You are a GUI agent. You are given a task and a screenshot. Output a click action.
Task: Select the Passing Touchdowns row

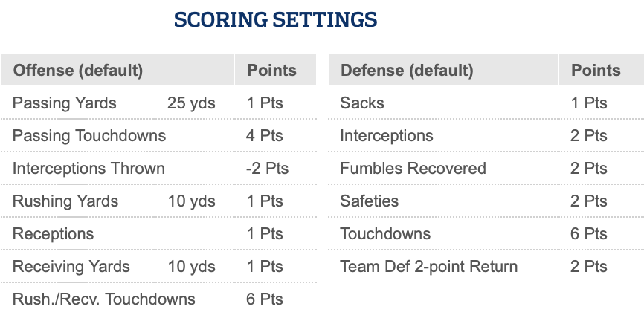point(158,135)
